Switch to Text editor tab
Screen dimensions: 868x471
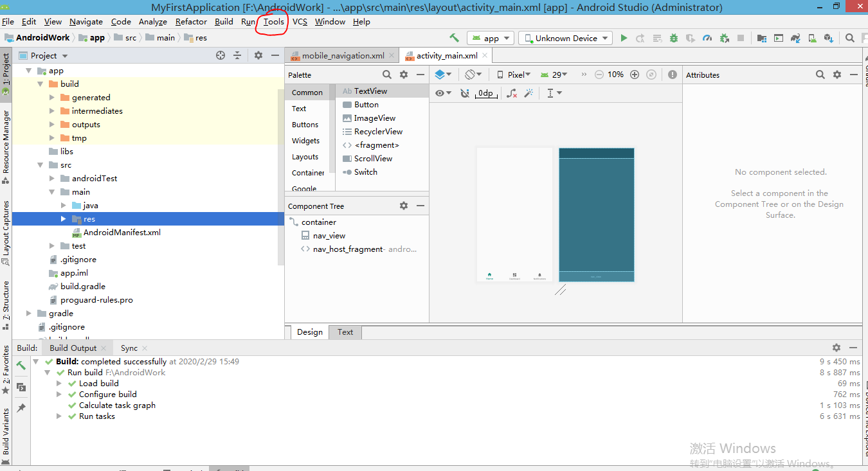click(x=345, y=332)
